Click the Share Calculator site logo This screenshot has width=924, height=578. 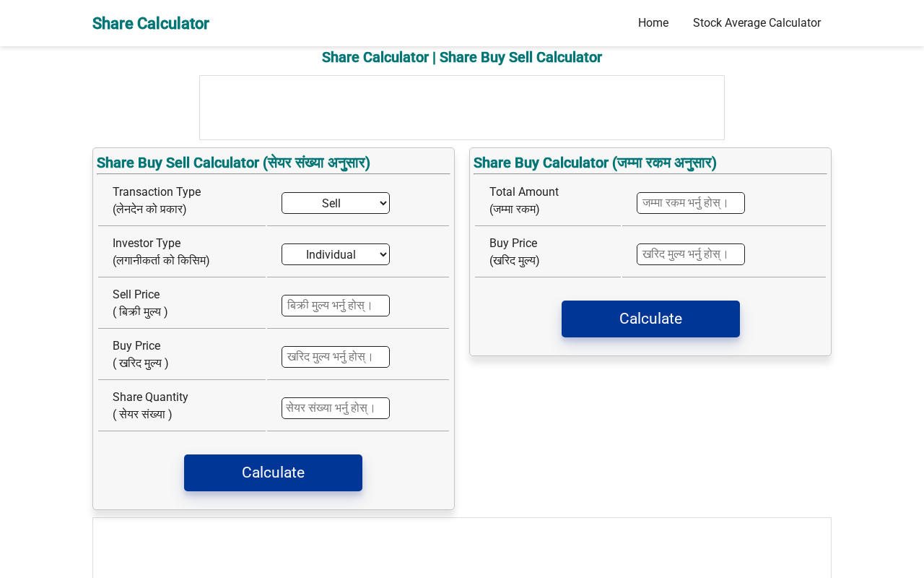point(151,23)
